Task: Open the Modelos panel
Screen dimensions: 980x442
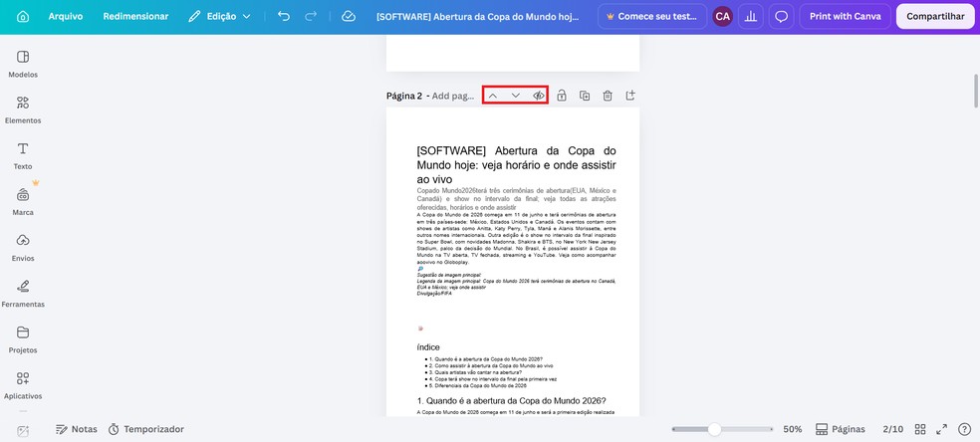Action: click(23, 65)
